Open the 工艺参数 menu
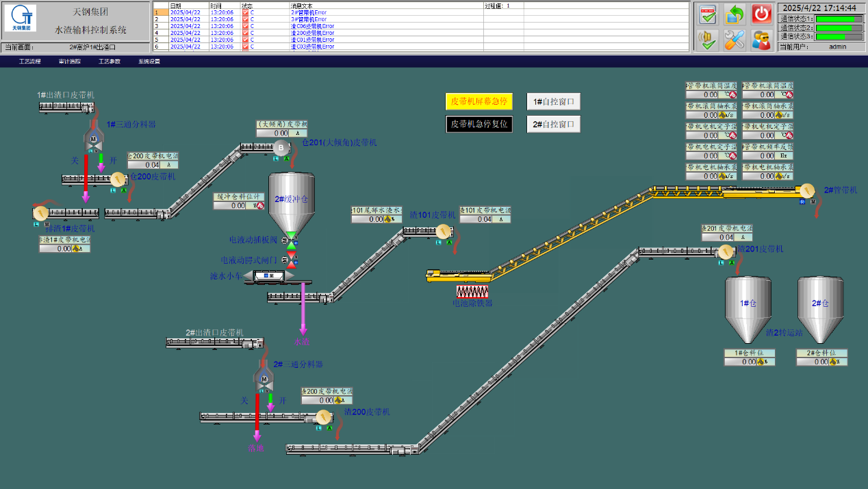 coord(109,62)
